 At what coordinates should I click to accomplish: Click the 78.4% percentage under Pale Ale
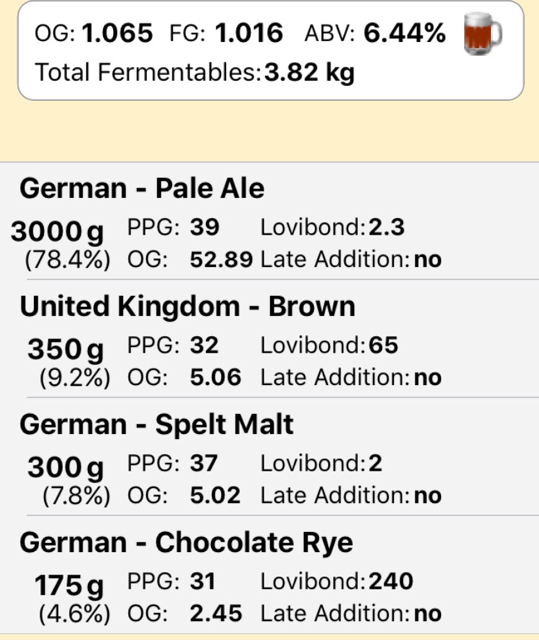(68, 260)
